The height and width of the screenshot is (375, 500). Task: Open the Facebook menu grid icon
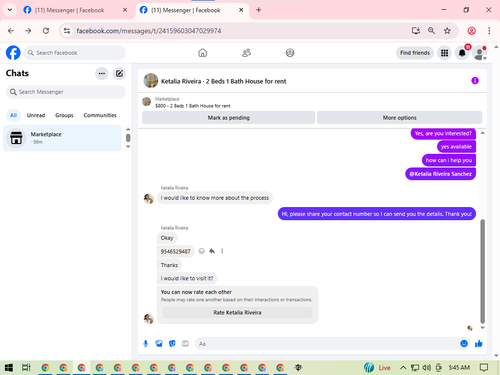(x=444, y=53)
